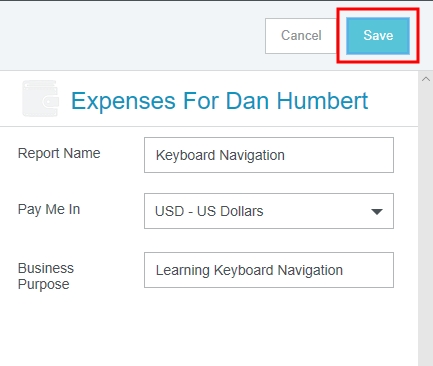Place cursor in Learning Keyboard Navigation text
433x366 pixels.
249,270
